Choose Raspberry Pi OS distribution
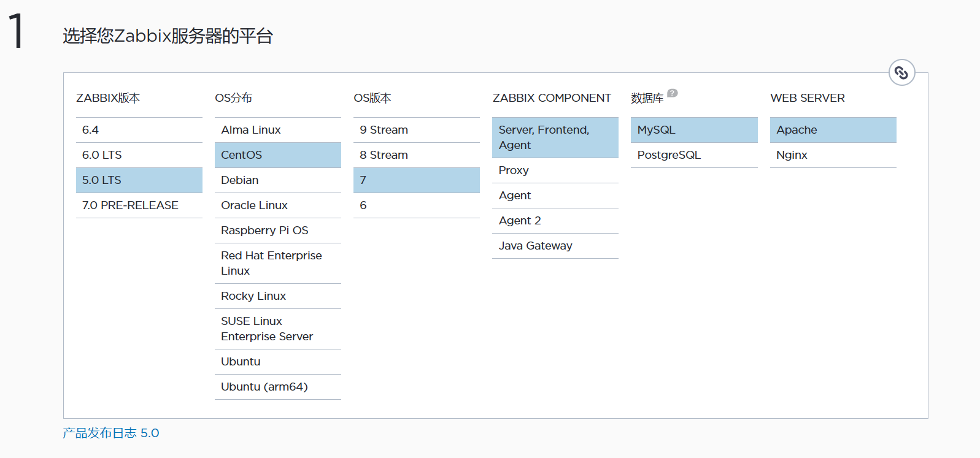Viewport: 980px width, 458px height. pyautogui.click(x=278, y=231)
